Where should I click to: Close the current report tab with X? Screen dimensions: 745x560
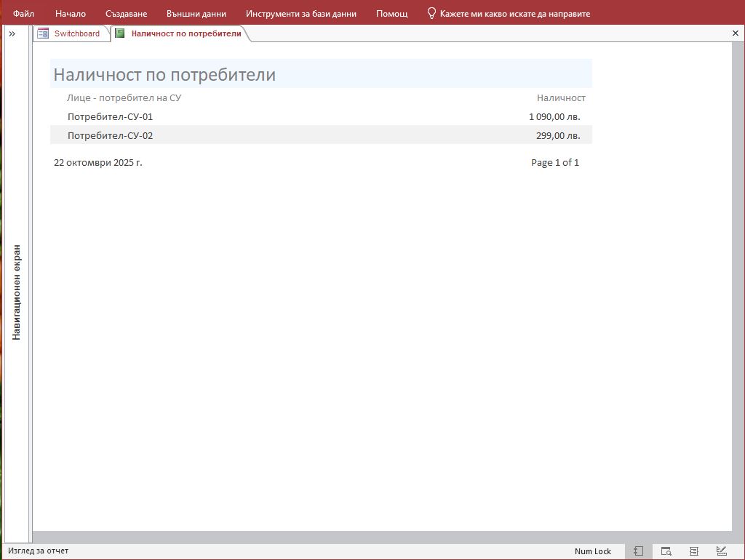735,33
